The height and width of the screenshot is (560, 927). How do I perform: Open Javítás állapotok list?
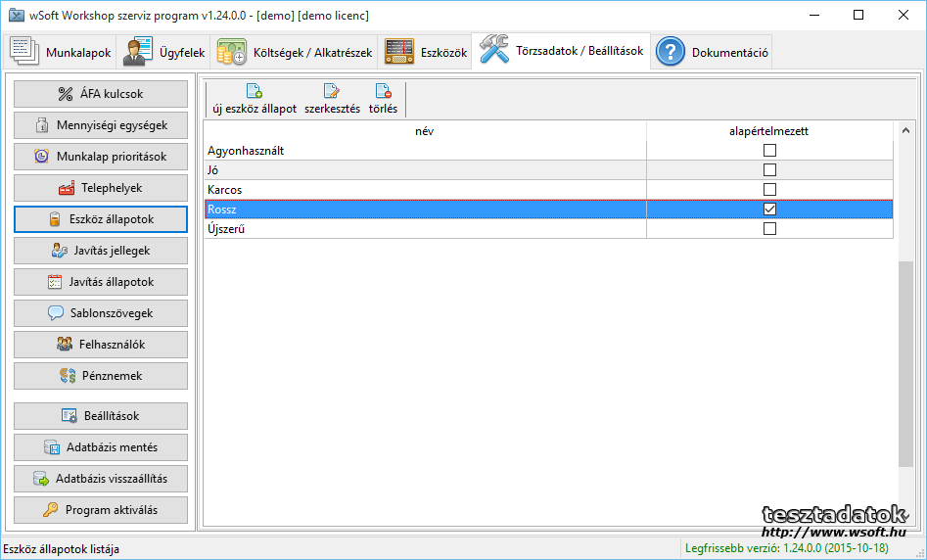tap(101, 282)
